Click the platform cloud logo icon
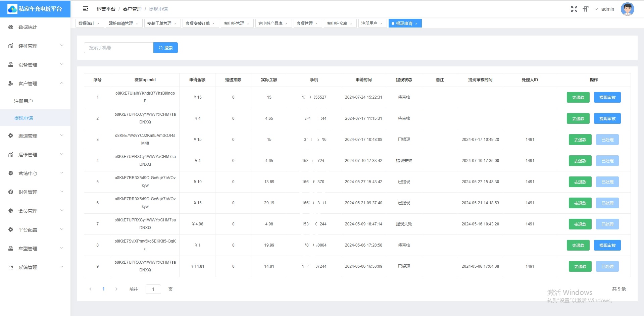The width and height of the screenshot is (644, 316). point(12,9)
